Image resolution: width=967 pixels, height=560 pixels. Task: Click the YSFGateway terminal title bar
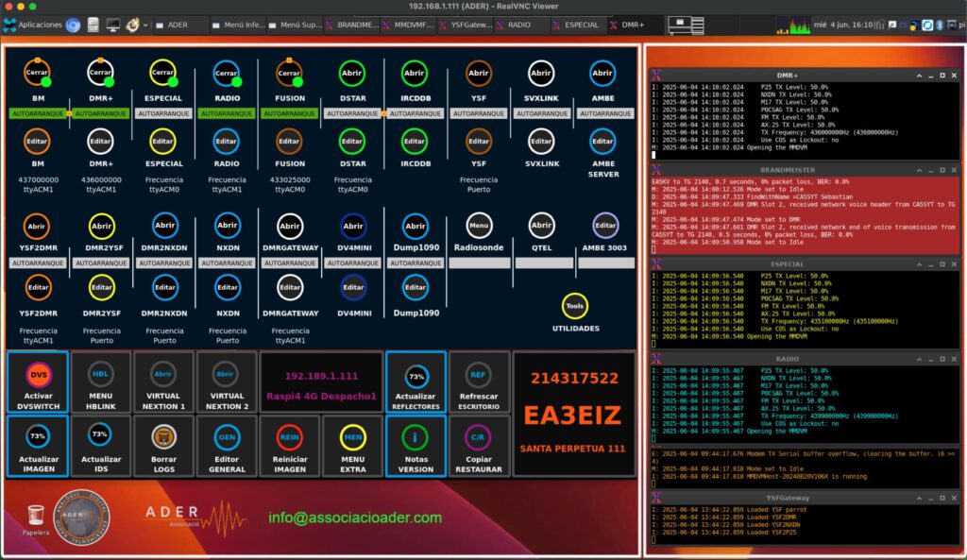[805, 498]
